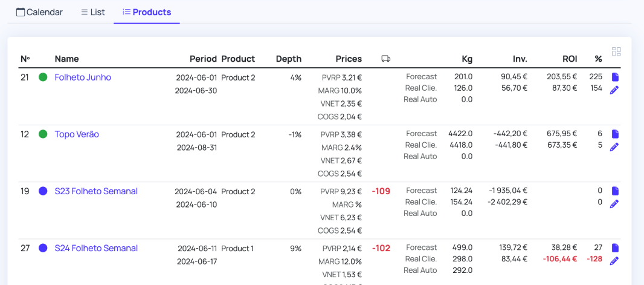The width and height of the screenshot is (644, 285).
Task: Edit the S24 Folheto Semanal entry
Action: tap(614, 261)
